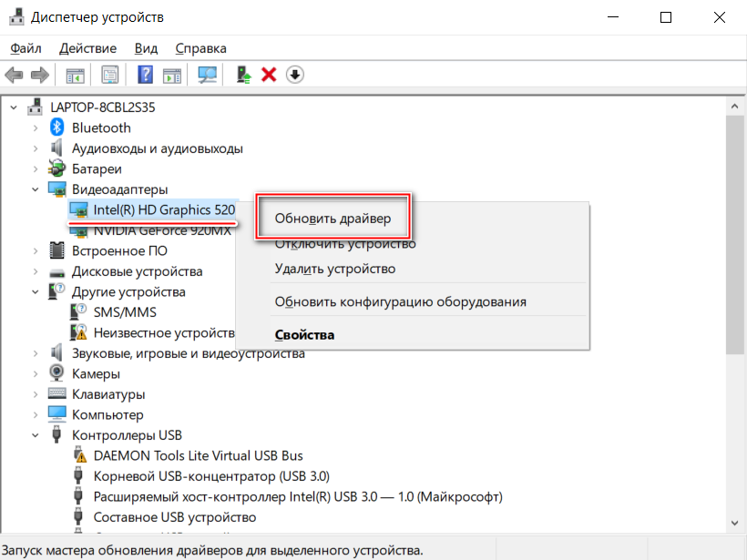
Task: Open the Properties sheet toolbar icon
Action: click(x=110, y=75)
